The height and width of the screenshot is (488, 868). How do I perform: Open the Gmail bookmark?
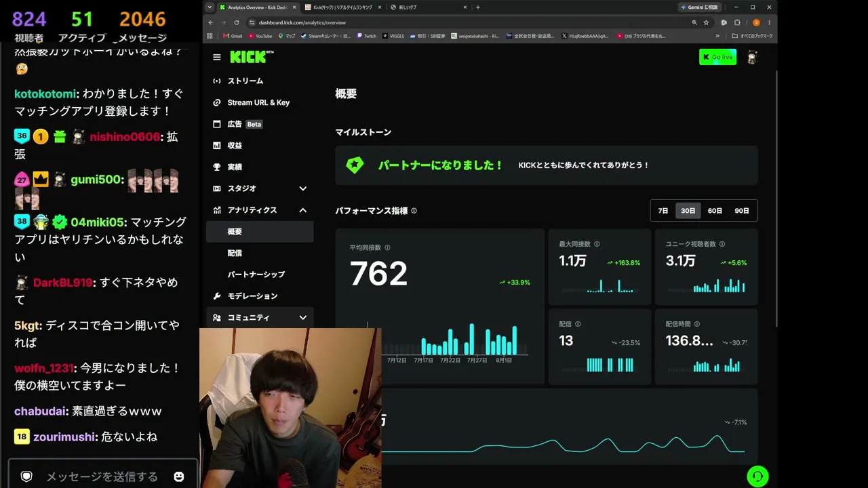(233, 36)
